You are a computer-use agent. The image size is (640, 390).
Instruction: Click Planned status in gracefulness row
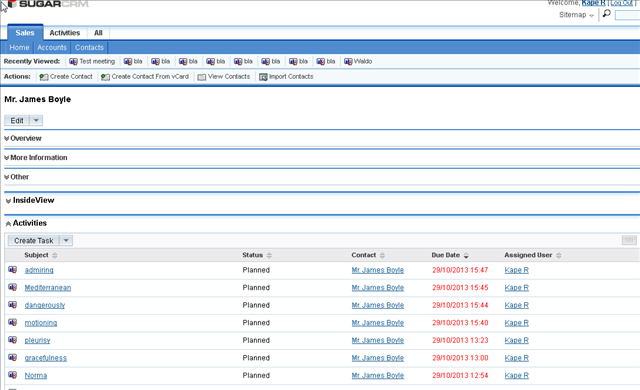coord(256,358)
